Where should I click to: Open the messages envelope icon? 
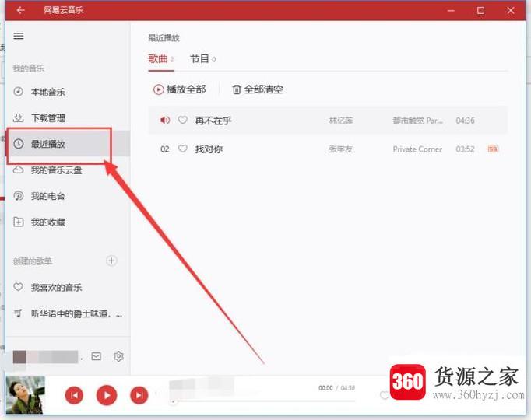[x=97, y=356]
